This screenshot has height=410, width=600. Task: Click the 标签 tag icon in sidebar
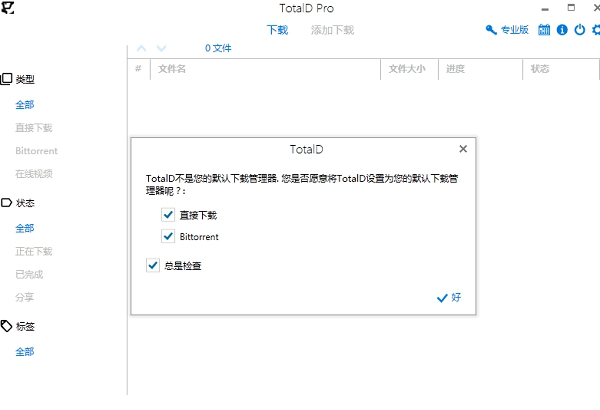(x=7, y=326)
